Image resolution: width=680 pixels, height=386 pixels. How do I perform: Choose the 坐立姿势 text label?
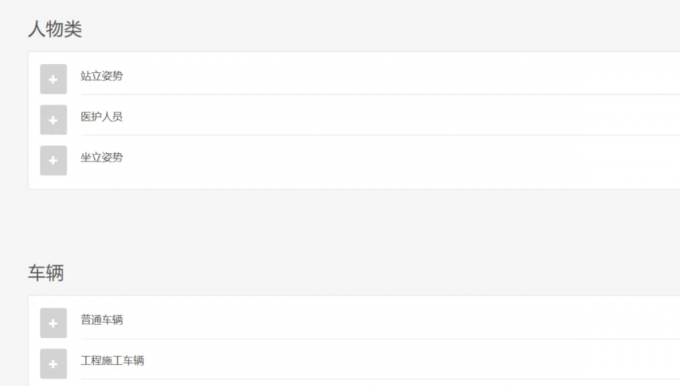click(x=101, y=157)
